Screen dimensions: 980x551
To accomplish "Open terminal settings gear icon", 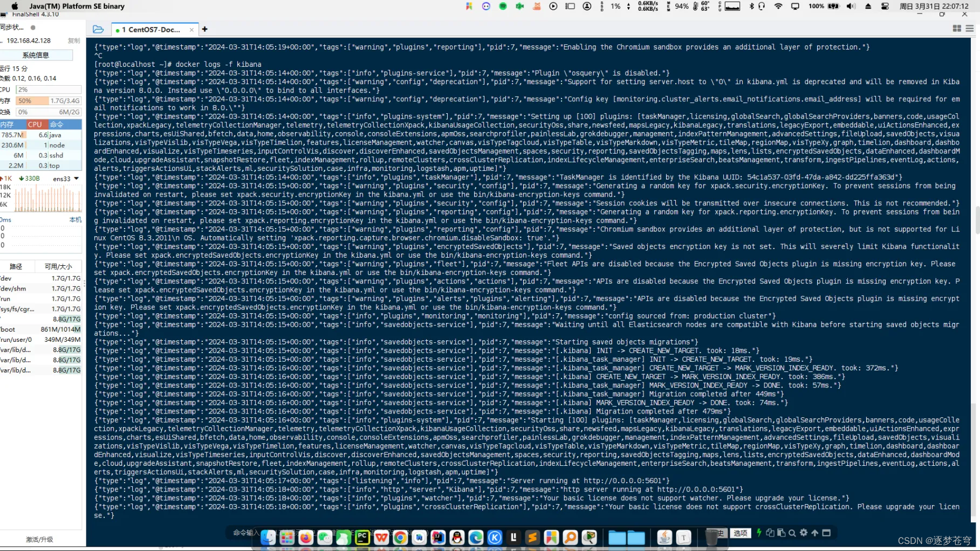I will click(804, 533).
